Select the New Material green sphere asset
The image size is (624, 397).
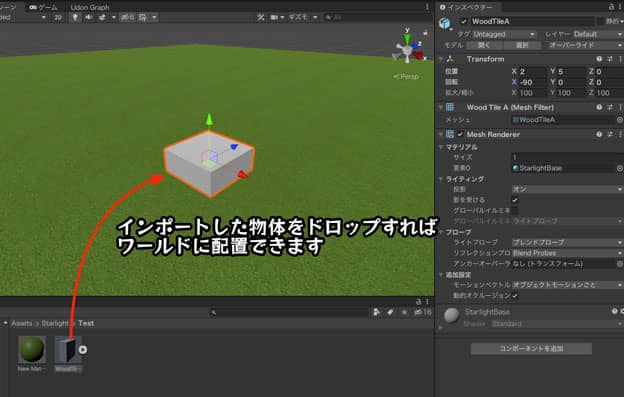pyautogui.click(x=32, y=349)
